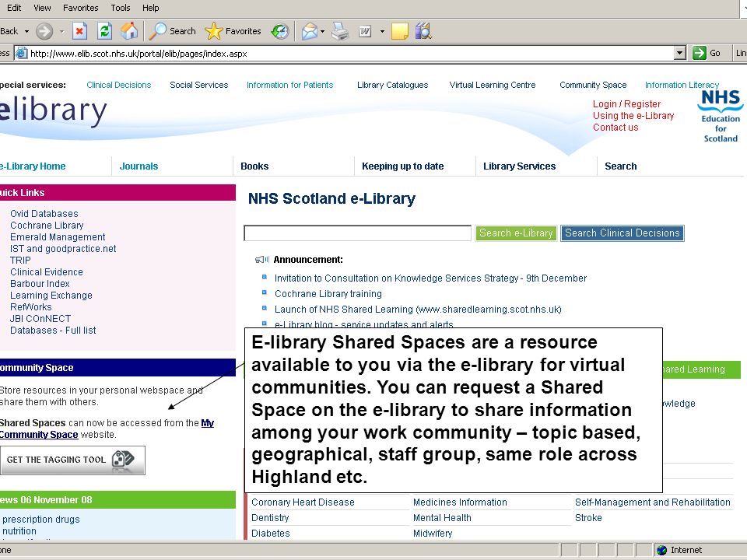Open the Cochrane Library training announcement
Viewport: 747px width, 560px height.
[x=328, y=294]
